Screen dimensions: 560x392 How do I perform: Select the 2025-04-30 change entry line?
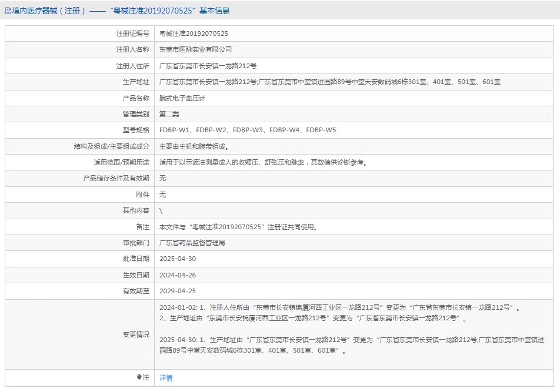coord(352,345)
